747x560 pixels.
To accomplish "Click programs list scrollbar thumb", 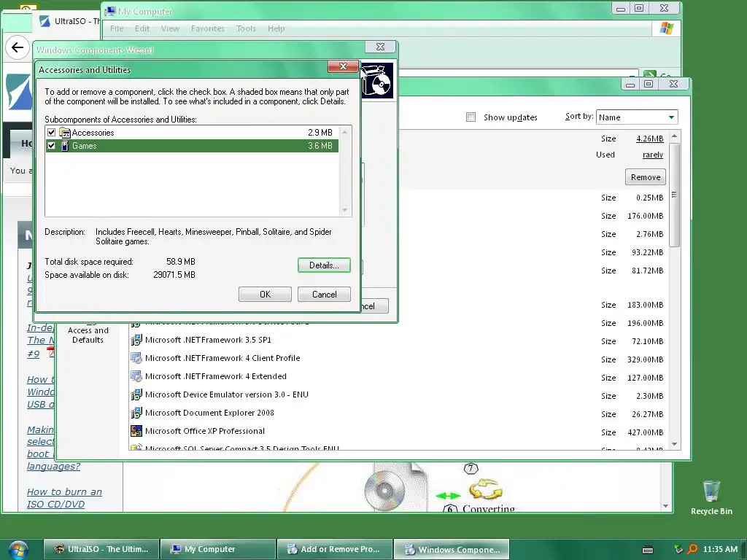I will 674,195.
